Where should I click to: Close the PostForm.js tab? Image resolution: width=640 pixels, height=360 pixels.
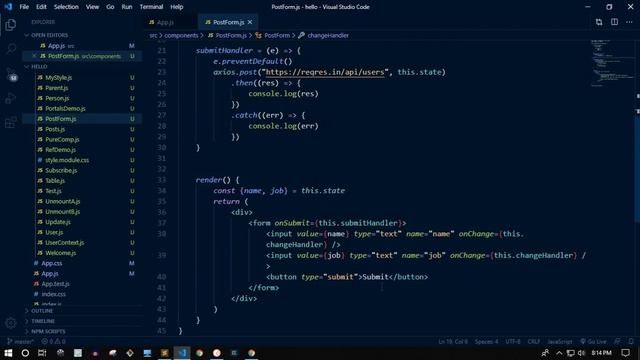click(x=250, y=22)
